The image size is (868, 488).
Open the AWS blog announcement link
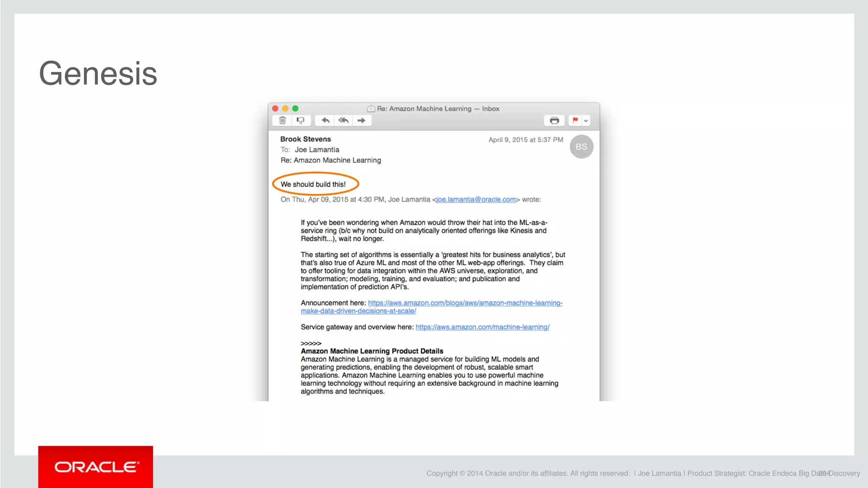(x=465, y=303)
